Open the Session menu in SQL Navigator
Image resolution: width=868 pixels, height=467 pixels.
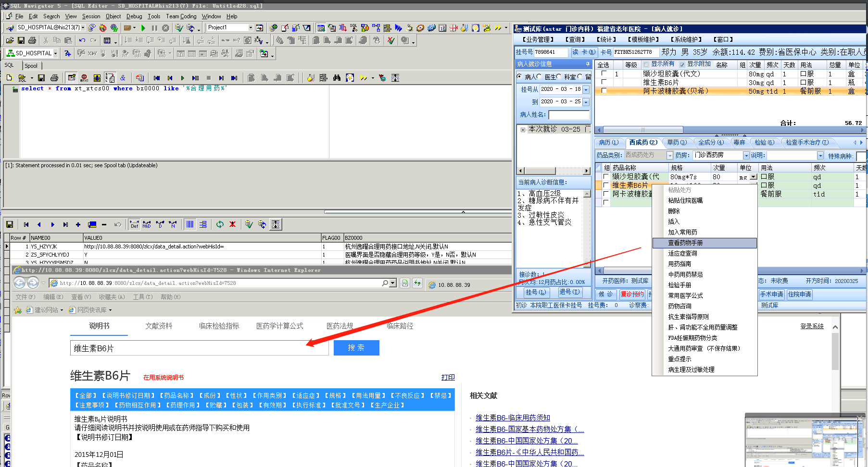[91, 16]
